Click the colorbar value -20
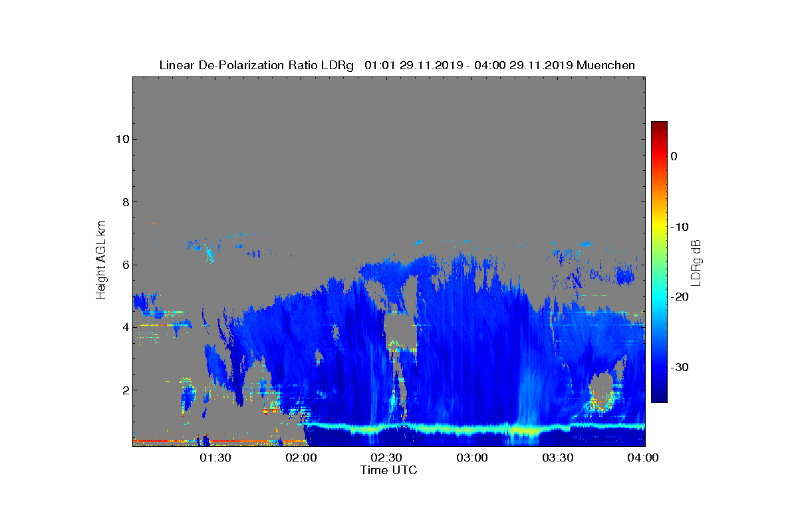This screenshot has height=532, width=798. [x=678, y=297]
